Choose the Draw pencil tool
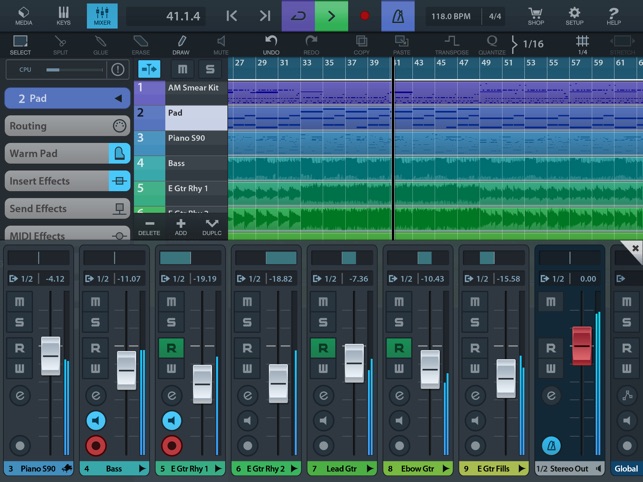 coord(181,44)
